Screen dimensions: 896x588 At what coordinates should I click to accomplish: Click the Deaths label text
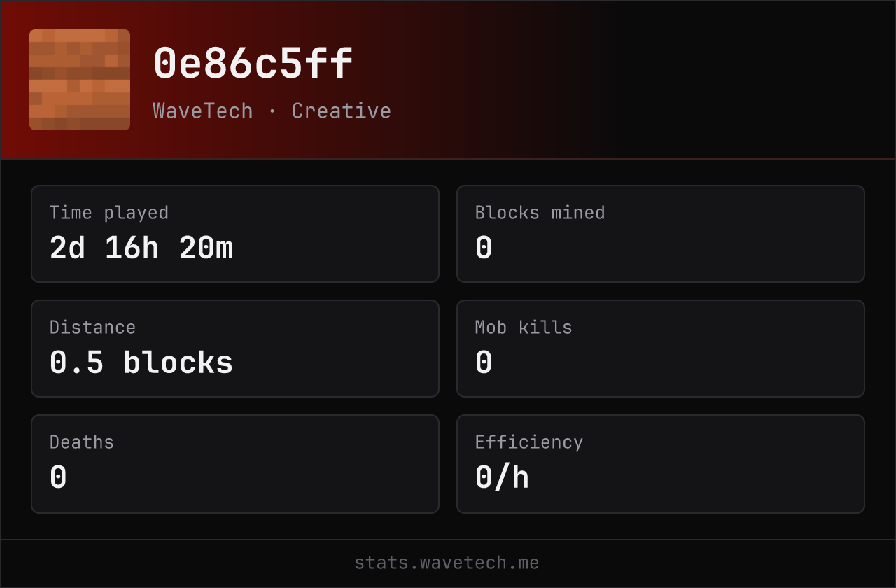pyautogui.click(x=82, y=442)
